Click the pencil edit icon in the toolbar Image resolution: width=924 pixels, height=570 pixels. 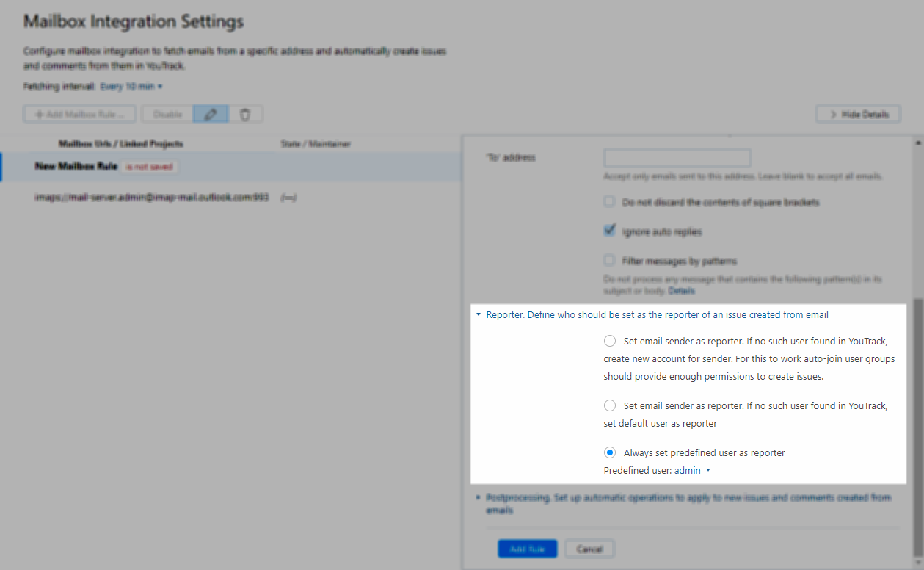pos(211,114)
